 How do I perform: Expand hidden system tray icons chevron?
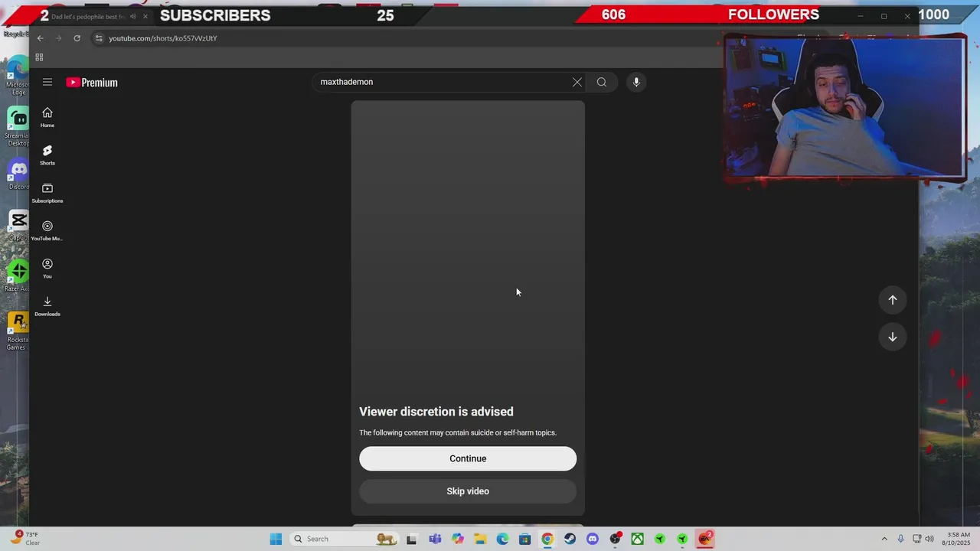coord(884,539)
